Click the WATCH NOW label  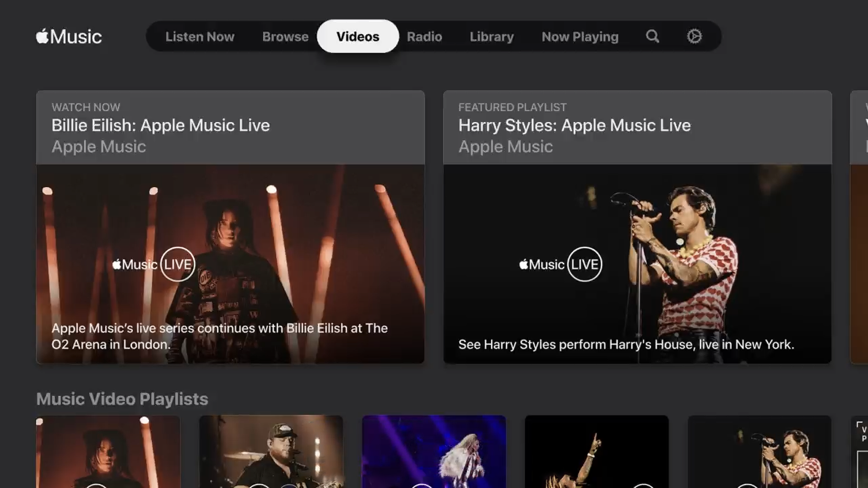86,107
